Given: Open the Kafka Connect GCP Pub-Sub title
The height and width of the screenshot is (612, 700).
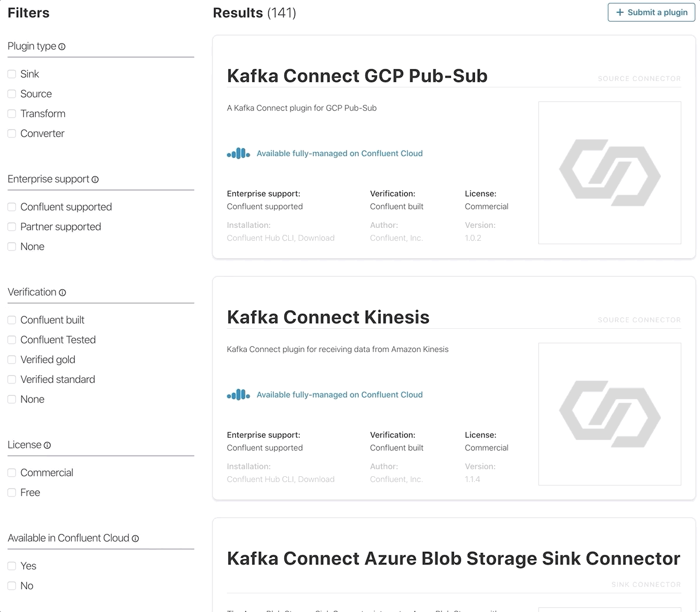Looking at the screenshot, I should pos(357,76).
